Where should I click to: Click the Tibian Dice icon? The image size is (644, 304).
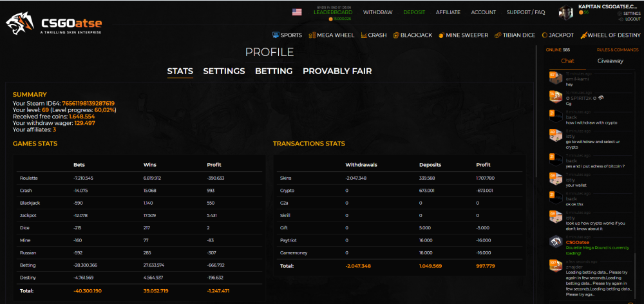(498, 35)
